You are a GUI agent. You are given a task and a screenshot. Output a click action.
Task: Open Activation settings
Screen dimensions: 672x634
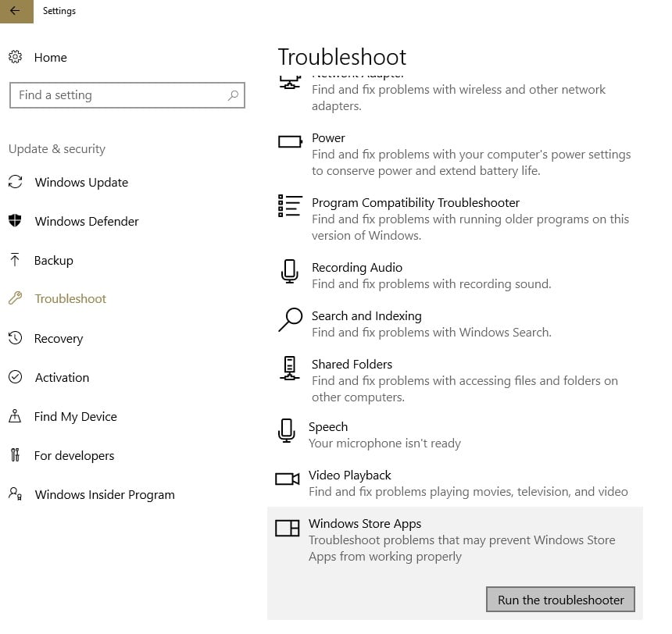pyautogui.click(x=62, y=378)
